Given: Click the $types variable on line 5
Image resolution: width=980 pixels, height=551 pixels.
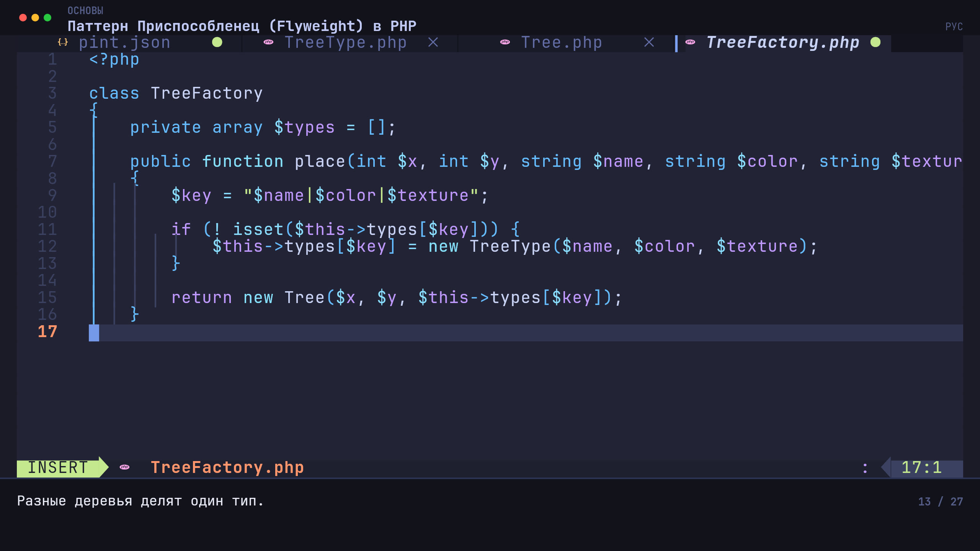Looking at the screenshot, I should tap(304, 128).
